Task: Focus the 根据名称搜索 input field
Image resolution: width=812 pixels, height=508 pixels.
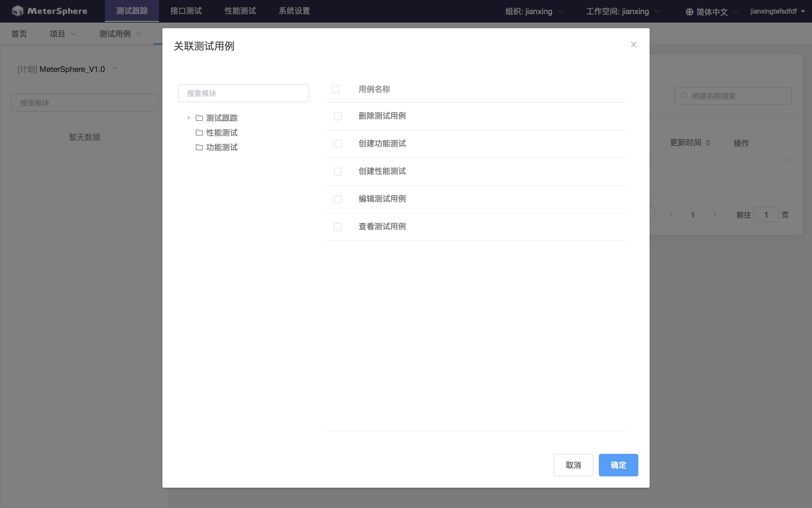Action: (733, 96)
